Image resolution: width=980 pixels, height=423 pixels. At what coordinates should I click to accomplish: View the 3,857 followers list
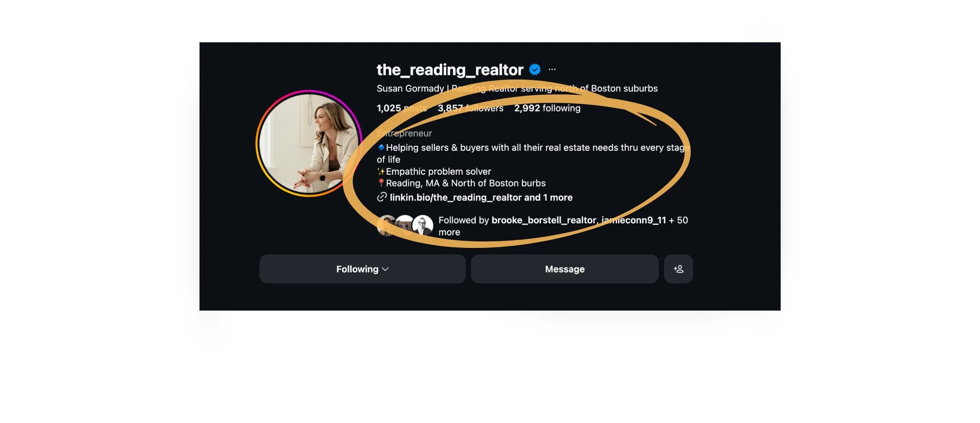click(x=470, y=108)
